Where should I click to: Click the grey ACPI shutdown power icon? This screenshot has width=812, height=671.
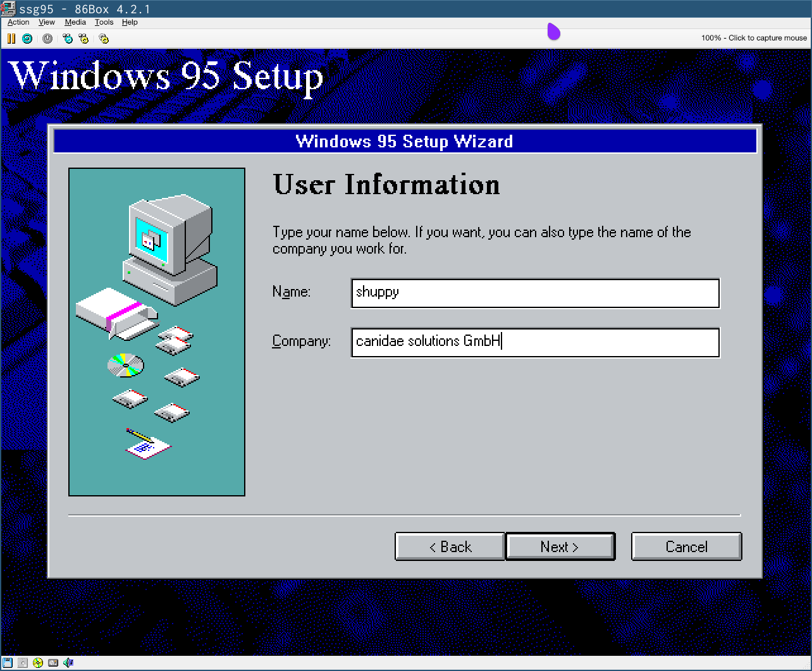[x=47, y=39]
